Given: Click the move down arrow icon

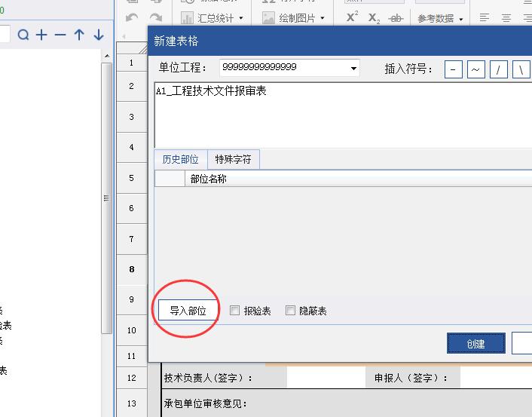Looking at the screenshot, I should pos(98,35).
